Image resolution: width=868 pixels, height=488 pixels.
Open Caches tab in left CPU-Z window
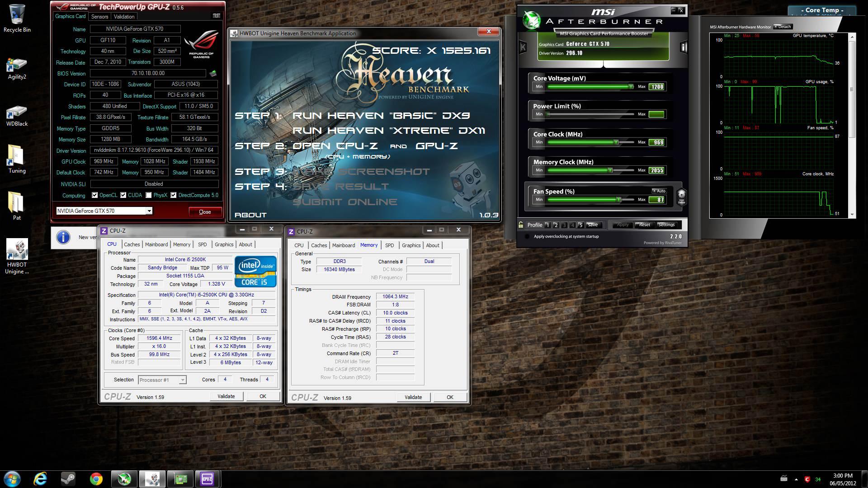click(132, 244)
